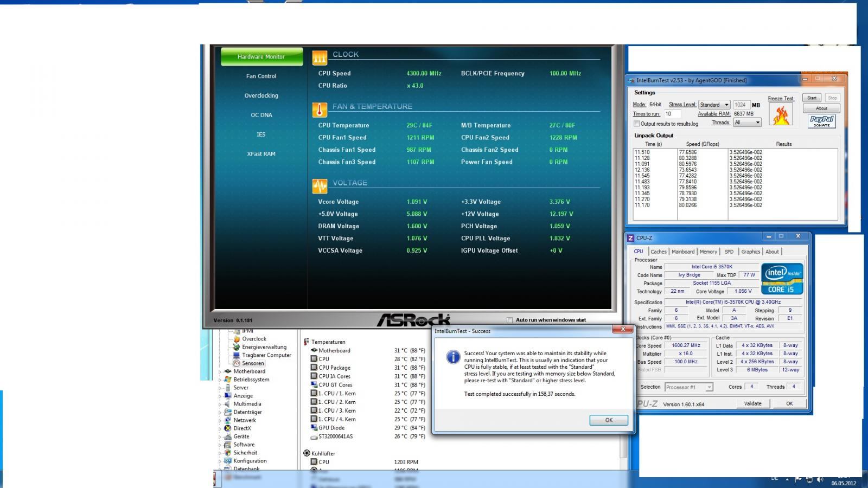Click OK in the IntelBurnTest Success dialog
Viewport: 868px width, 488px height.
609,420
